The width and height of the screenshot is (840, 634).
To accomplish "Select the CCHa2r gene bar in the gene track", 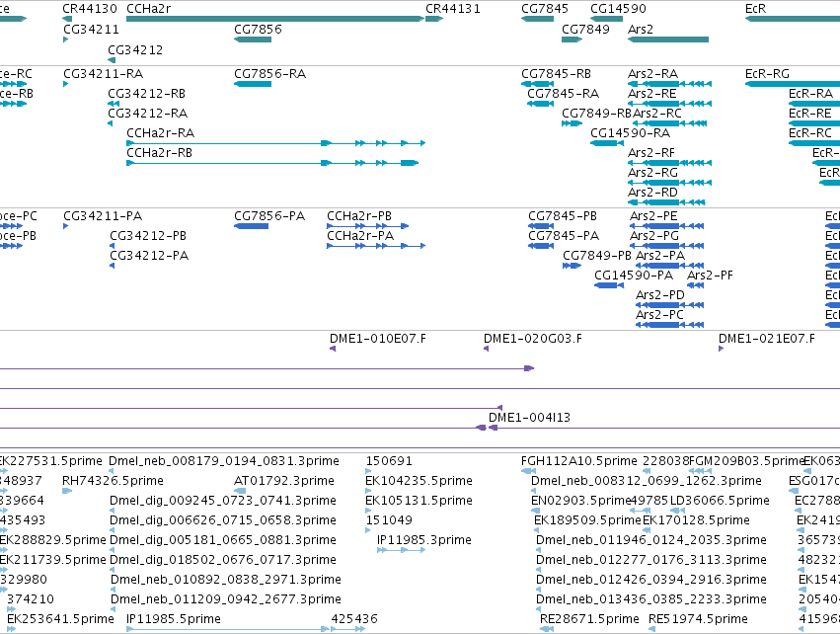I will coord(275,19).
